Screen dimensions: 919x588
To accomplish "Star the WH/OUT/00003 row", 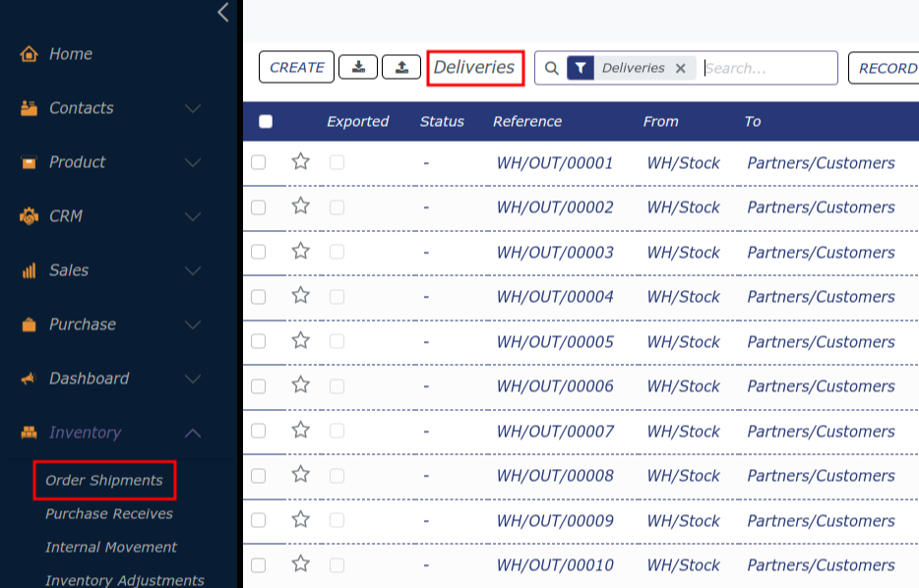I will [301, 251].
